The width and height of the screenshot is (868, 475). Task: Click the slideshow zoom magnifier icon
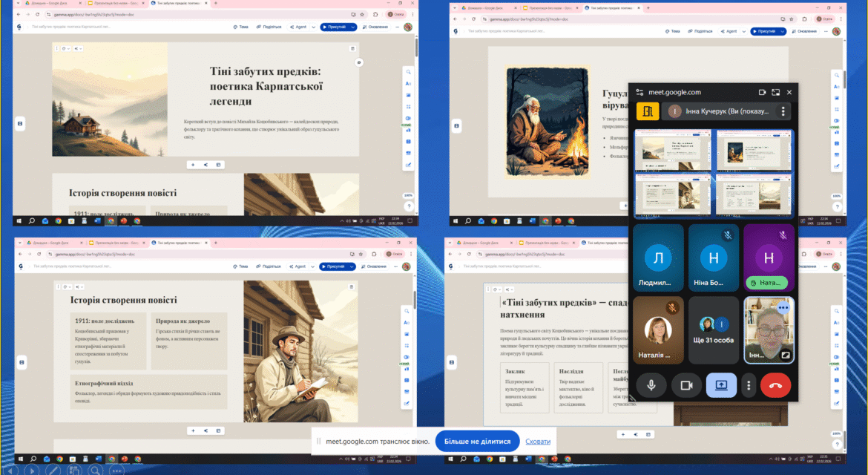pyautogui.click(x=95, y=470)
